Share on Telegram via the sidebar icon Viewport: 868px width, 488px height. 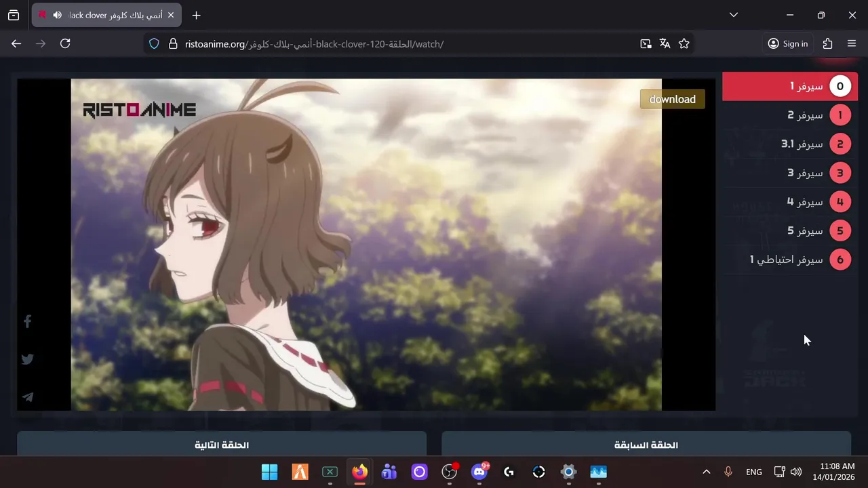click(28, 397)
